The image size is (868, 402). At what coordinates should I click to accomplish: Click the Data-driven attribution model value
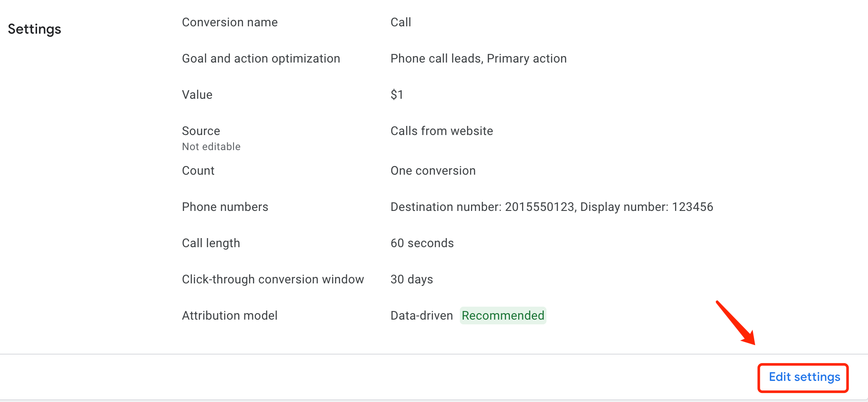point(422,316)
